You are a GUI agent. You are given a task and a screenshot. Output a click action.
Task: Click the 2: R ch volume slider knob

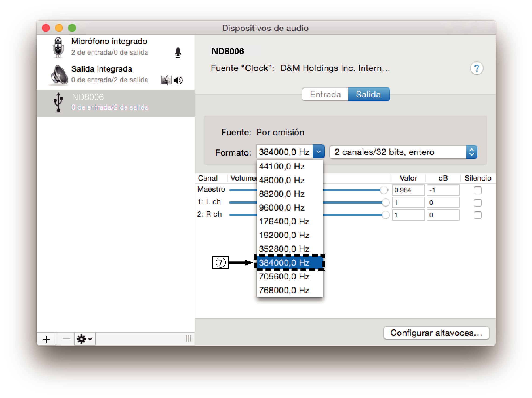click(386, 215)
